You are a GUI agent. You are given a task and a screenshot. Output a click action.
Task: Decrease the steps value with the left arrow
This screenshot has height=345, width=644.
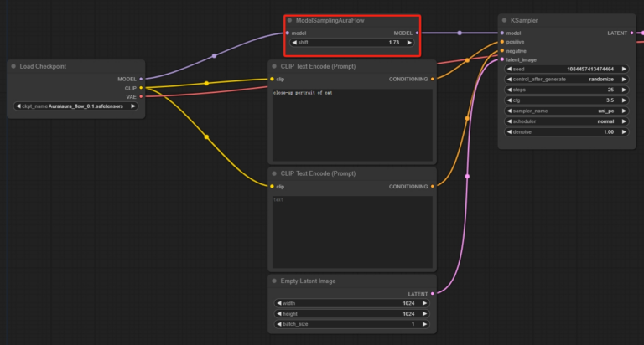(509, 90)
